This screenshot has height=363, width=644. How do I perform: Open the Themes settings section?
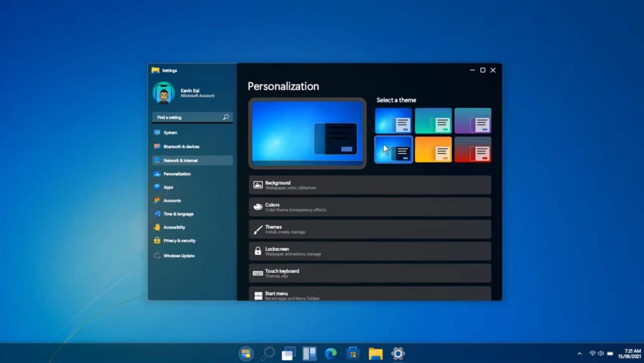(x=369, y=229)
